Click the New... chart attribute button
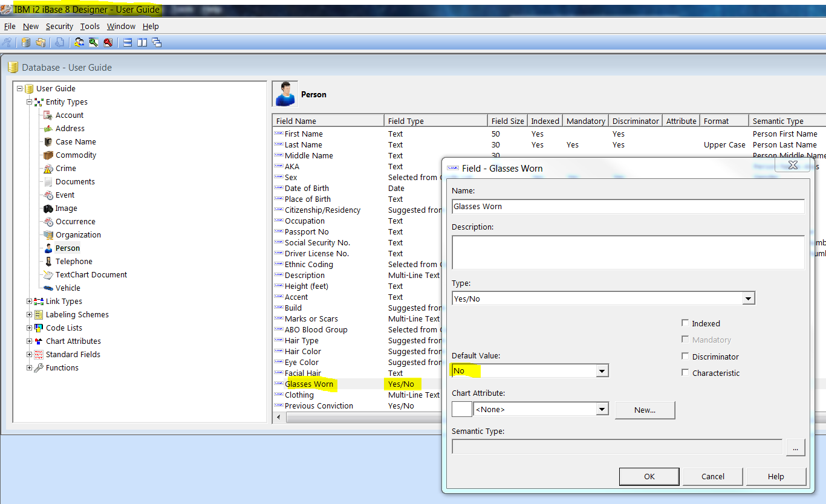Image resolution: width=826 pixels, height=504 pixels. pos(645,410)
